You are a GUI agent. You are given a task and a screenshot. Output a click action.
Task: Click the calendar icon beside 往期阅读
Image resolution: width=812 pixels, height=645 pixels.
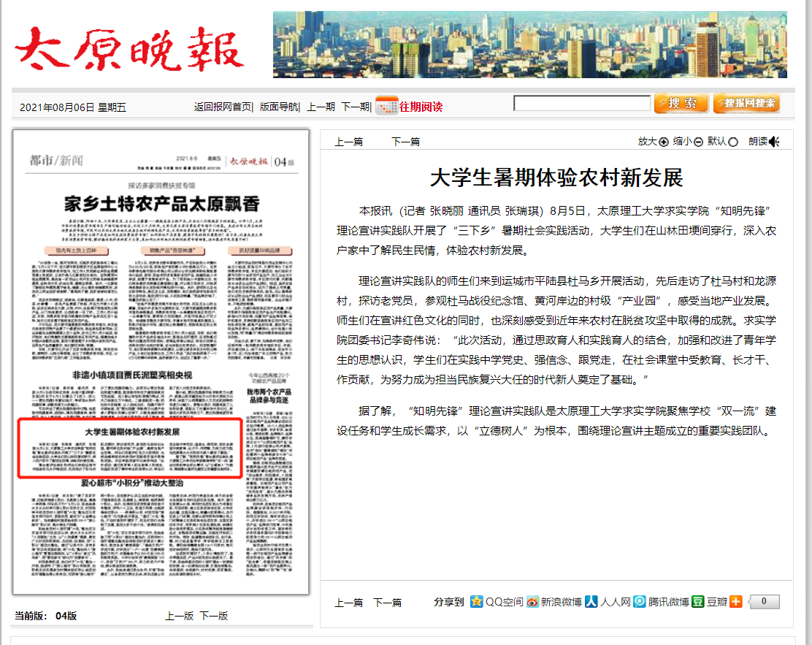point(386,106)
